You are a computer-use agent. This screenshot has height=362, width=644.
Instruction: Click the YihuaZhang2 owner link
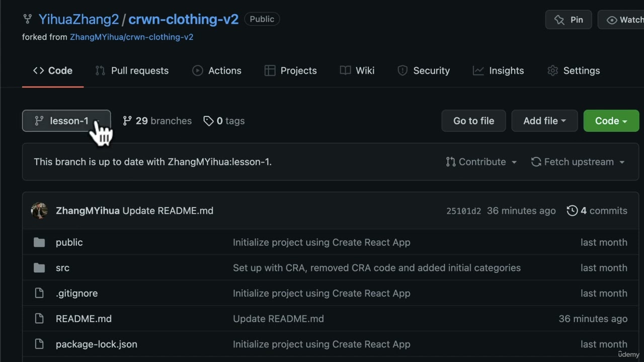(79, 19)
